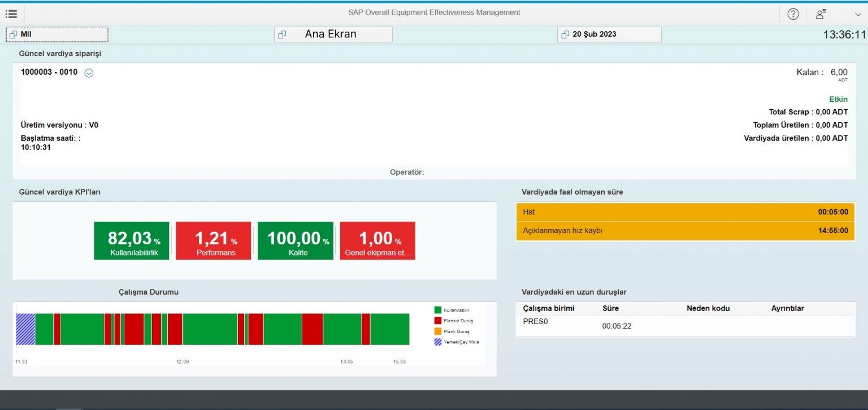This screenshot has width=868, height=410.
Task: Click the Hat downtime row showing 00:05:00
Action: 685,212
